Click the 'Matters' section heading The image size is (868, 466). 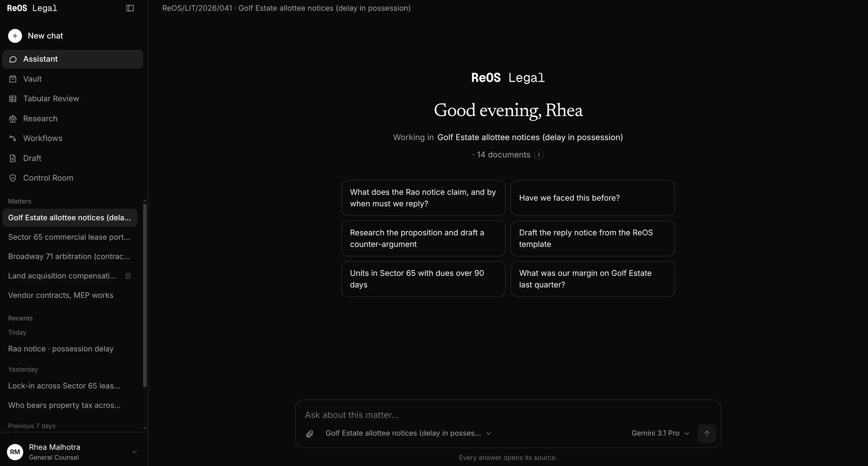[19, 201]
